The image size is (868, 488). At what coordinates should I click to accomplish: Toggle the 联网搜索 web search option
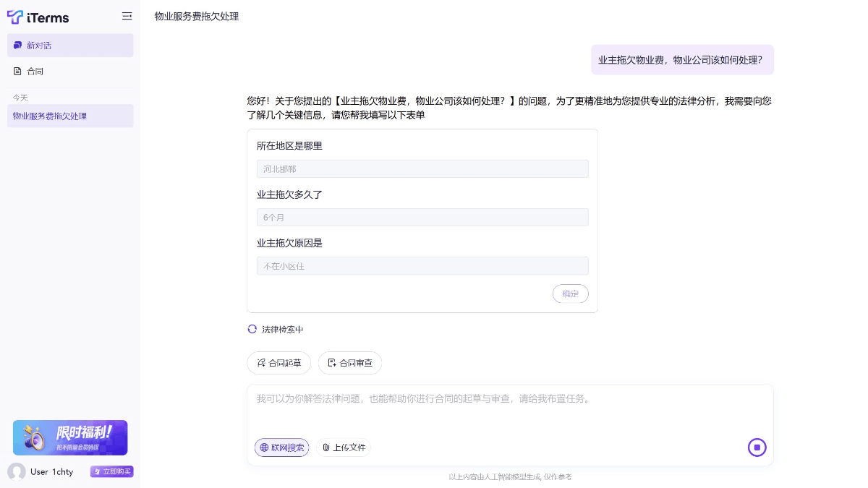281,448
